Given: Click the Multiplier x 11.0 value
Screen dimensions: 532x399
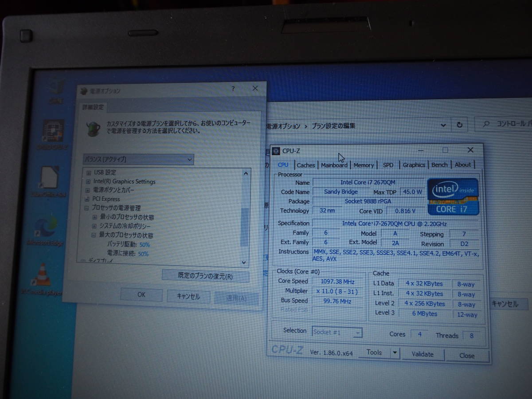Looking at the screenshot, I should point(336,291).
